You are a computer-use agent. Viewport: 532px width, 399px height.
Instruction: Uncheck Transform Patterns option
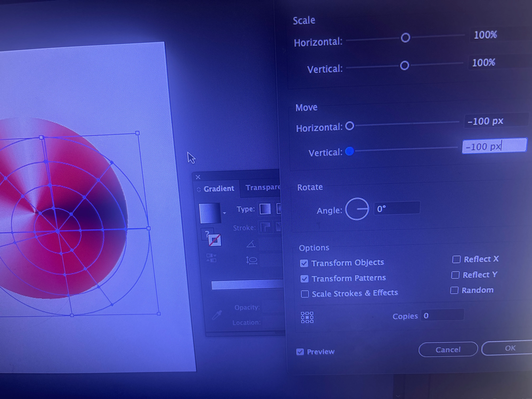click(x=304, y=279)
